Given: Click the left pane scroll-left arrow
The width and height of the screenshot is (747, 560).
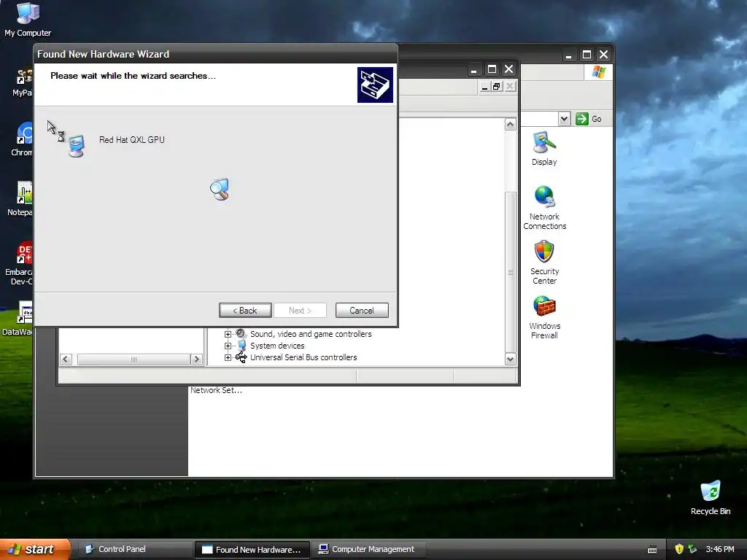Looking at the screenshot, I should (66, 359).
